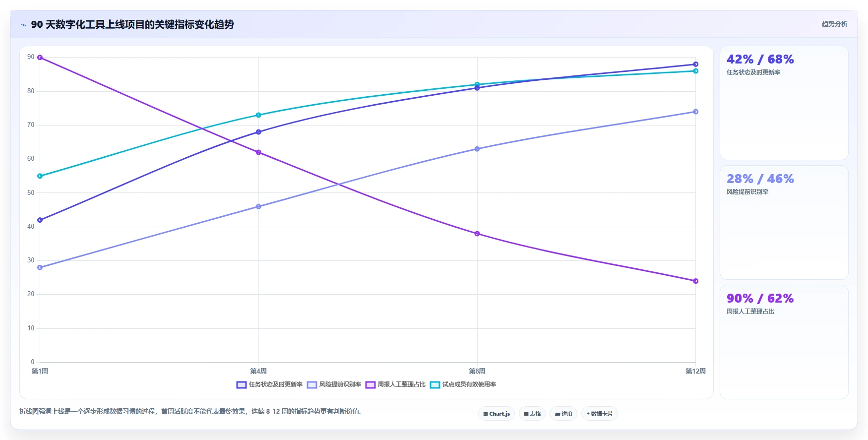Click the trend icon beside the chart title
Screen dimensions: 868x440
click(x=23, y=25)
